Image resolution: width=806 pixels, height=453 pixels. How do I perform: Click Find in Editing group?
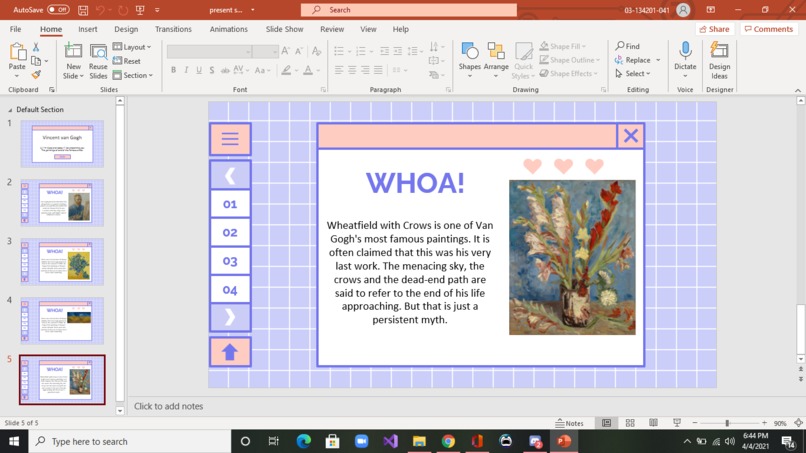tap(628, 46)
